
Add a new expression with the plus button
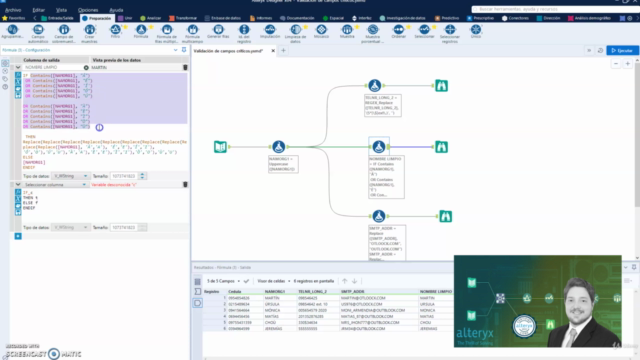click(18, 236)
